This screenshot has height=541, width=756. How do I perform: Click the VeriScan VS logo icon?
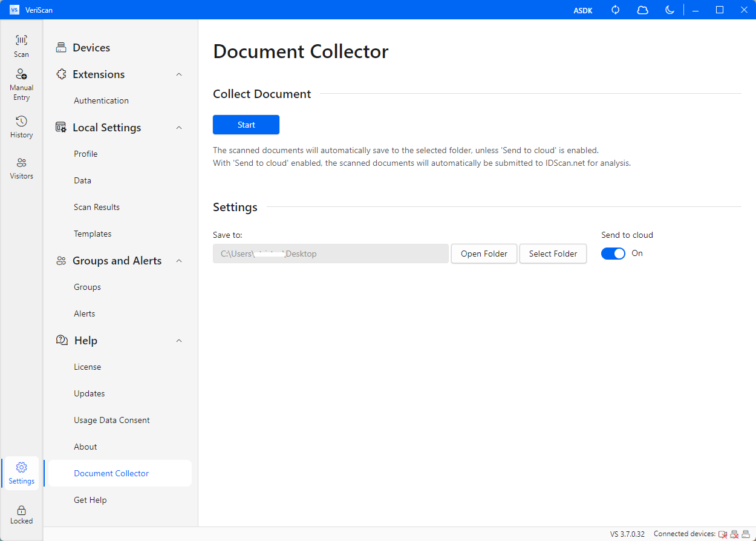[x=15, y=10]
